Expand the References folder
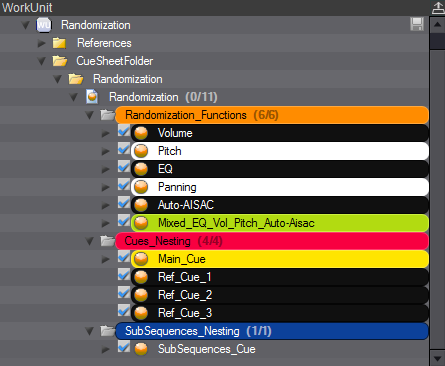 point(41,43)
